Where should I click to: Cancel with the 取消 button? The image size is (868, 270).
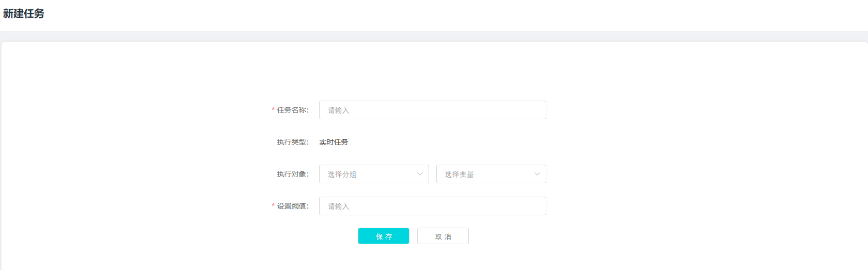point(443,236)
